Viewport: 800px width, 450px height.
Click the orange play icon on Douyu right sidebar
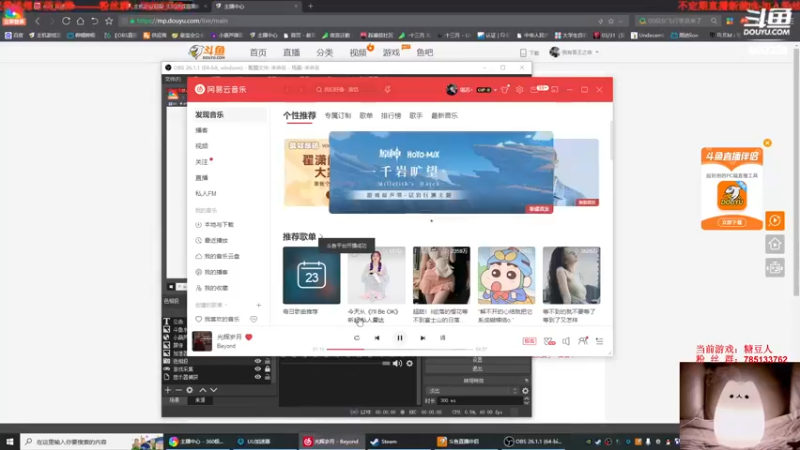[775, 220]
